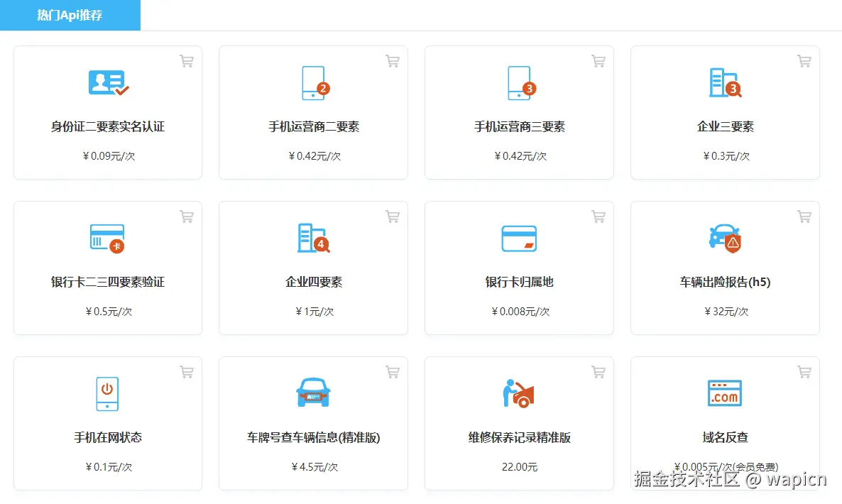Click the phone icon for 手机运营商三要素

518,83
